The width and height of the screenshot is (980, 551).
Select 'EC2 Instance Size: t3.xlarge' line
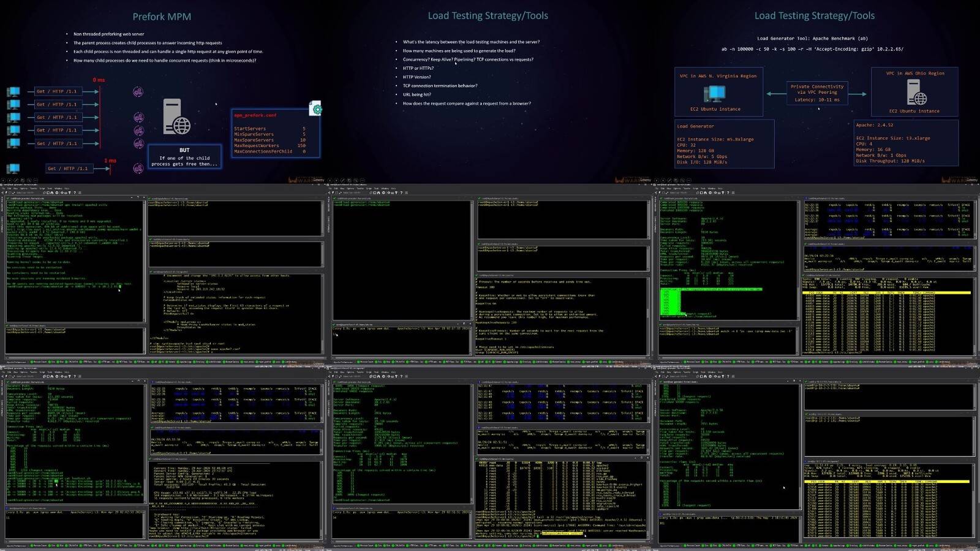893,138
